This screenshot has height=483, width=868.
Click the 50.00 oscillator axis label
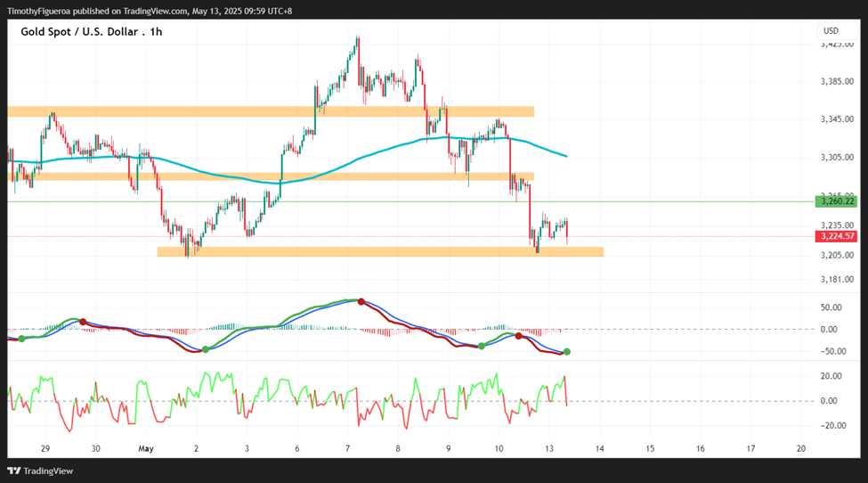[831, 307]
